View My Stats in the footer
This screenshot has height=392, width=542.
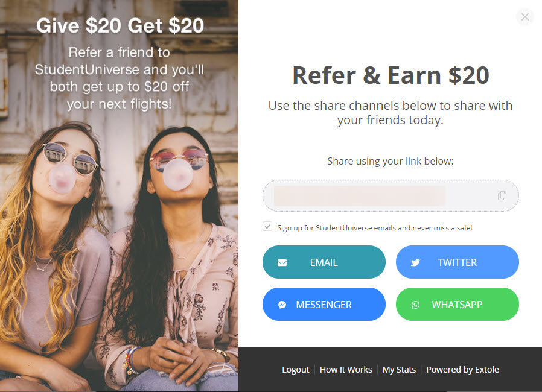[399, 370]
